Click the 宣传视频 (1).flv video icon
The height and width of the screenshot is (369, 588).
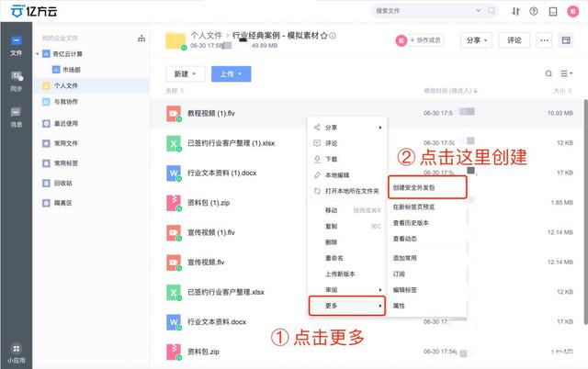point(174,232)
